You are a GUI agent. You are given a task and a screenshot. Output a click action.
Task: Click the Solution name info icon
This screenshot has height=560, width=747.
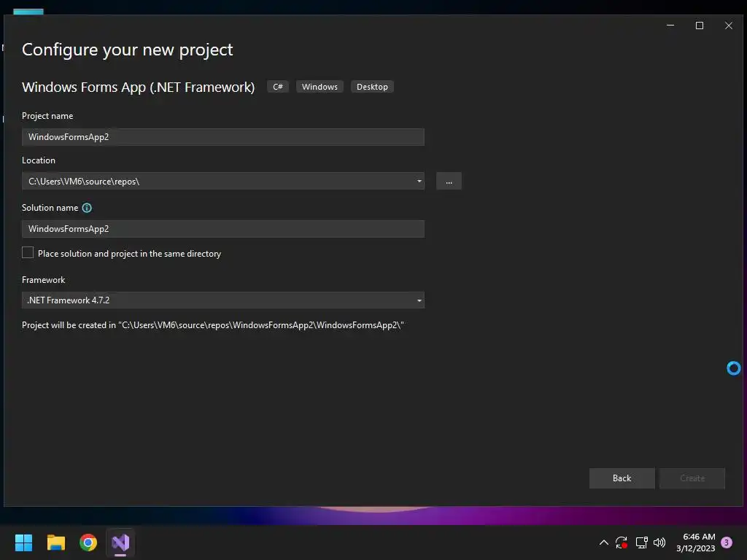coord(87,208)
